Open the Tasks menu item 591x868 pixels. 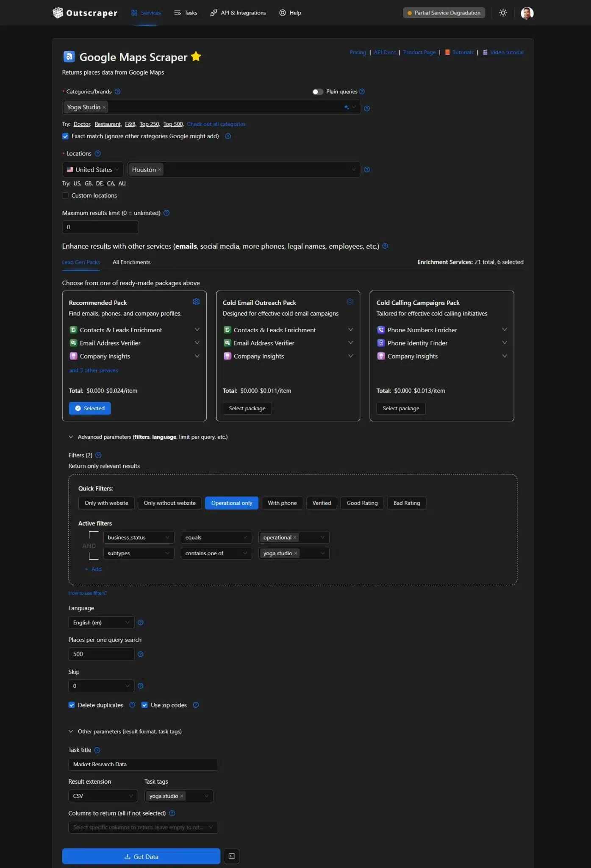pos(186,13)
